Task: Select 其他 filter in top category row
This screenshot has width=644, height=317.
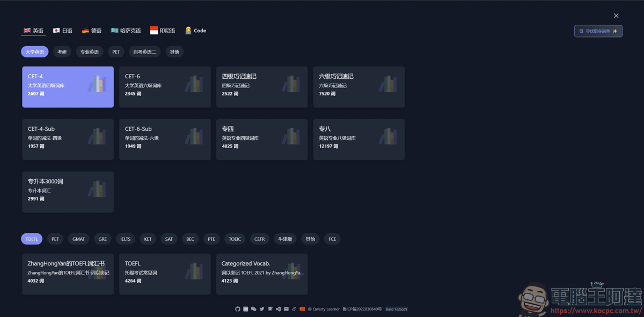Action: (174, 52)
